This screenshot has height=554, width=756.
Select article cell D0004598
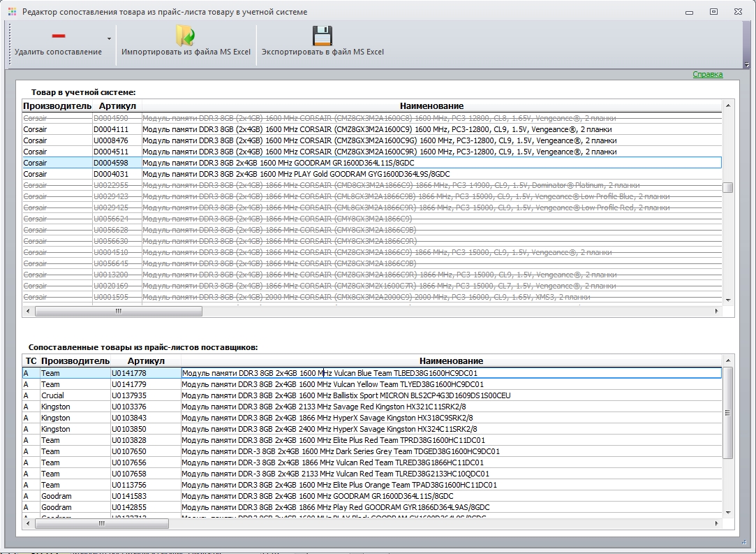[117, 163]
